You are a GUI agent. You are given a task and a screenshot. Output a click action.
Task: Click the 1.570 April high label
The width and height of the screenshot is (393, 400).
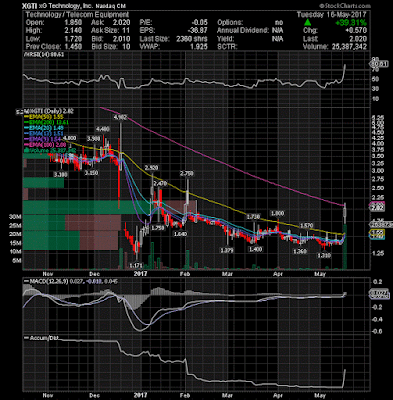point(306,226)
